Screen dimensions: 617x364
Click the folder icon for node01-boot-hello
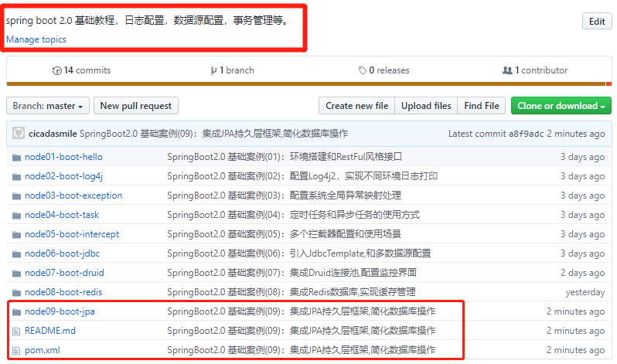point(16,158)
